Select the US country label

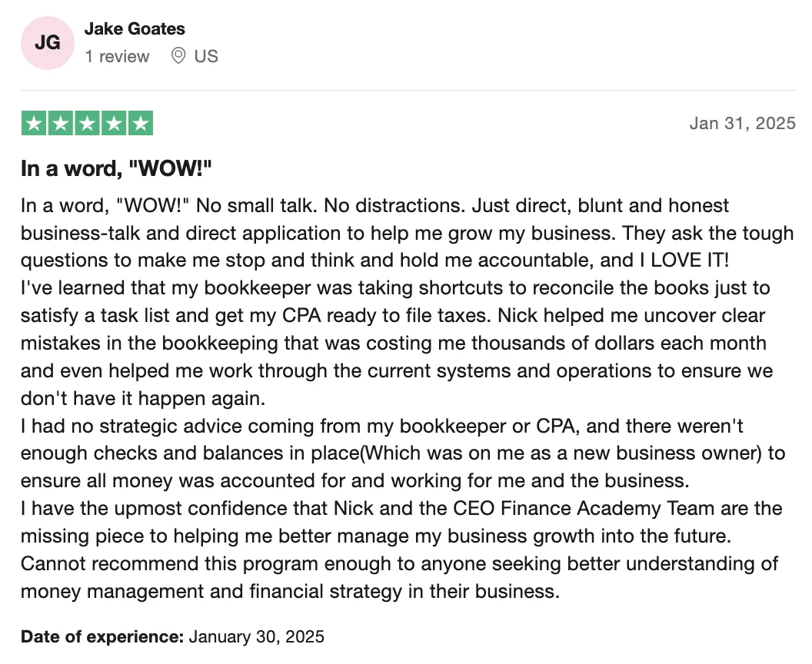(x=206, y=56)
